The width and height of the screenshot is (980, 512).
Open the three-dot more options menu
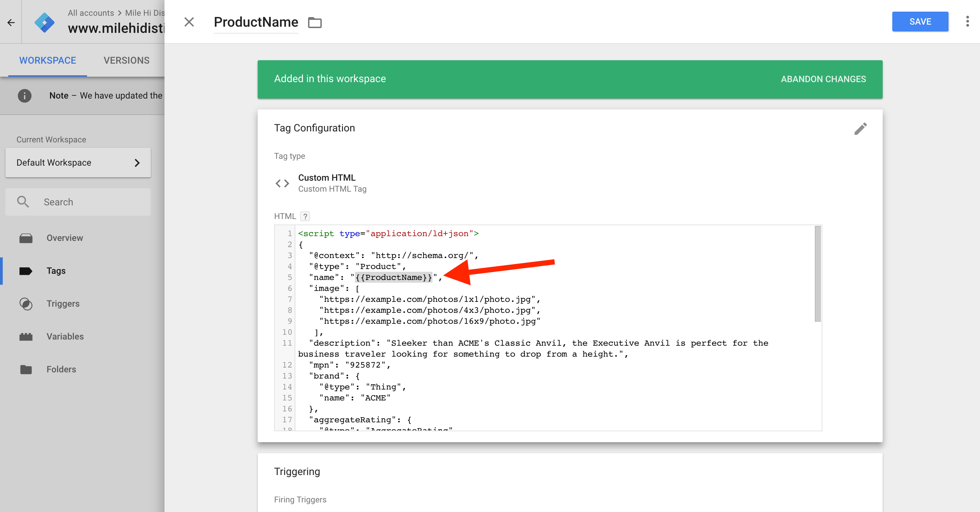pos(967,21)
